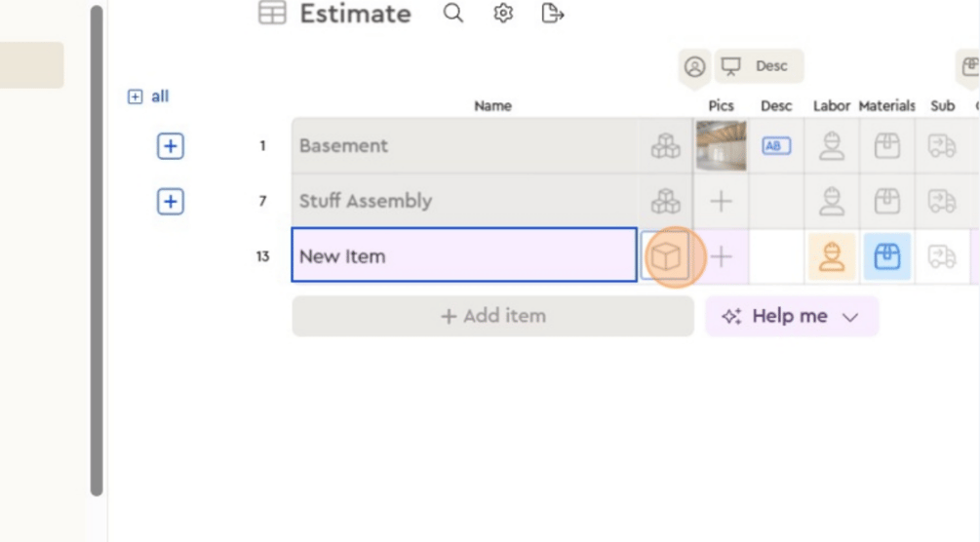This screenshot has width=980, height=542.
Task: Select the Stuff Assembly row name
Action: [x=365, y=201]
